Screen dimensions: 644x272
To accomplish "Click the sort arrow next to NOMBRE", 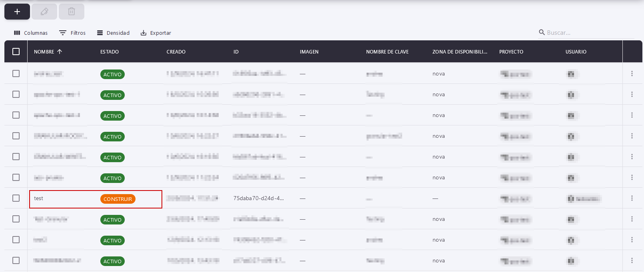I will point(60,52).
